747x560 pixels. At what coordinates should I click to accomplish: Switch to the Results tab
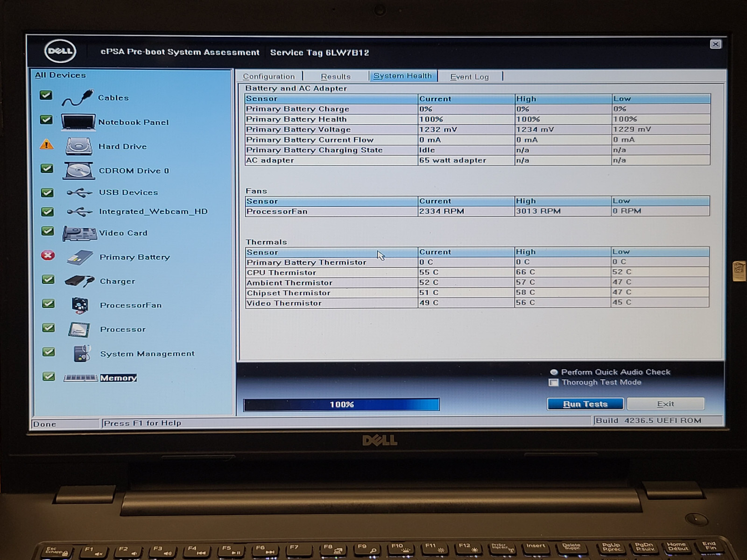coord(336,77)
